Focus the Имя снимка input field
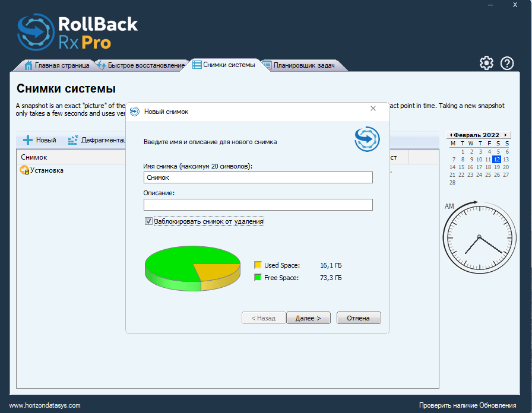 point(258,177)
